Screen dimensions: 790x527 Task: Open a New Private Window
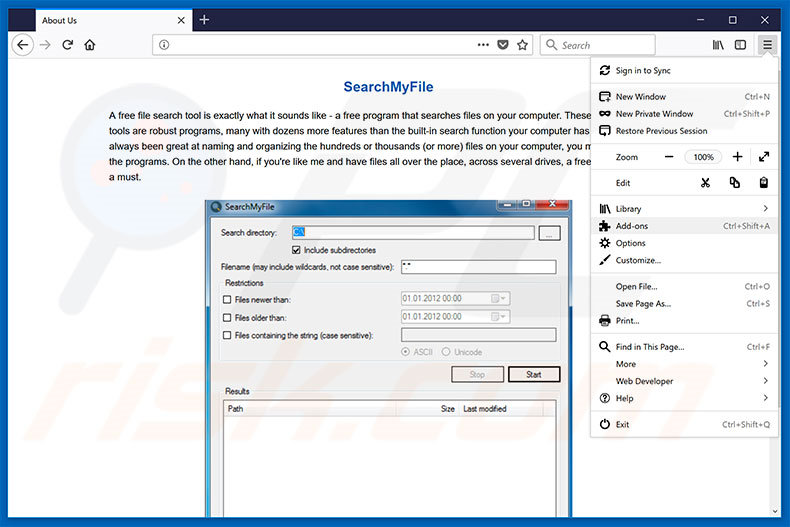coord(685,113)
